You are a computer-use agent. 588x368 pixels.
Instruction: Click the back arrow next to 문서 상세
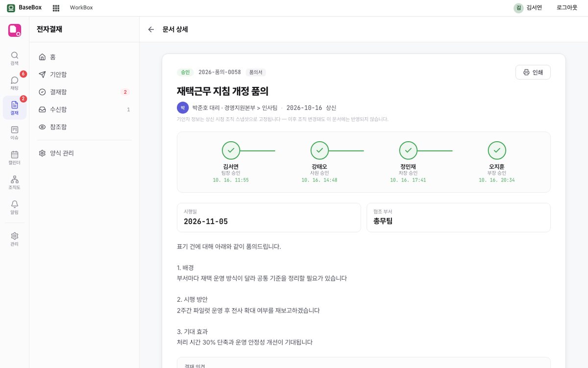[x=151, y=29]
